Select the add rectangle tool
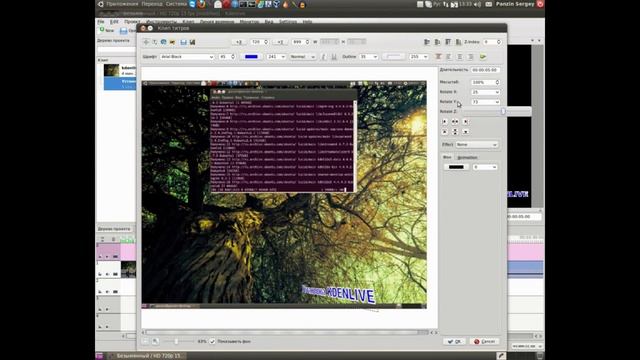 (x=164, y=42)
